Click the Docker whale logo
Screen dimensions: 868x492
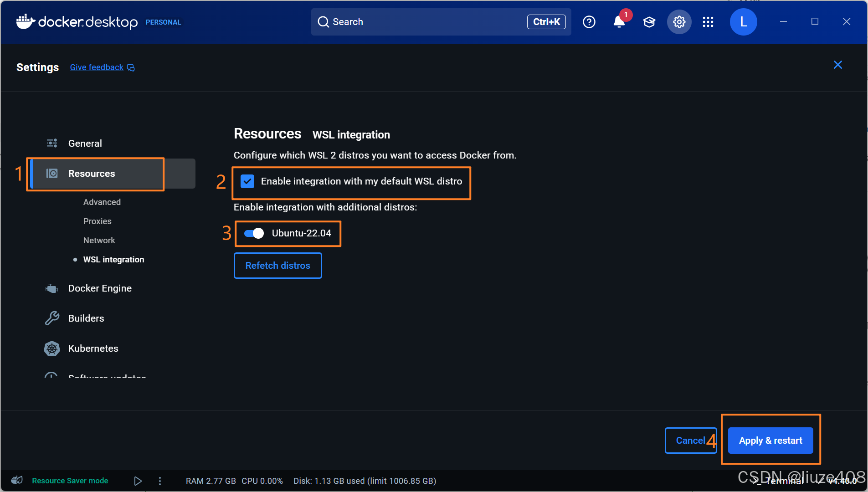click(x=26, y=21)
